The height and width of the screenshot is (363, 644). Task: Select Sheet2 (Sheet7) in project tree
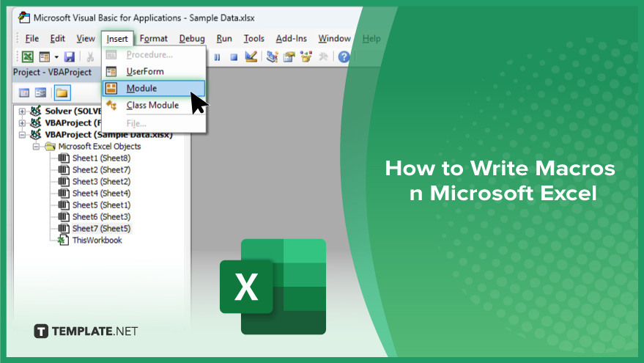pyautogui.click(x=101, y=170)
